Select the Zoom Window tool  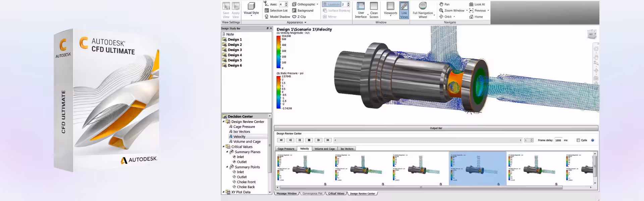click(452, 10)
